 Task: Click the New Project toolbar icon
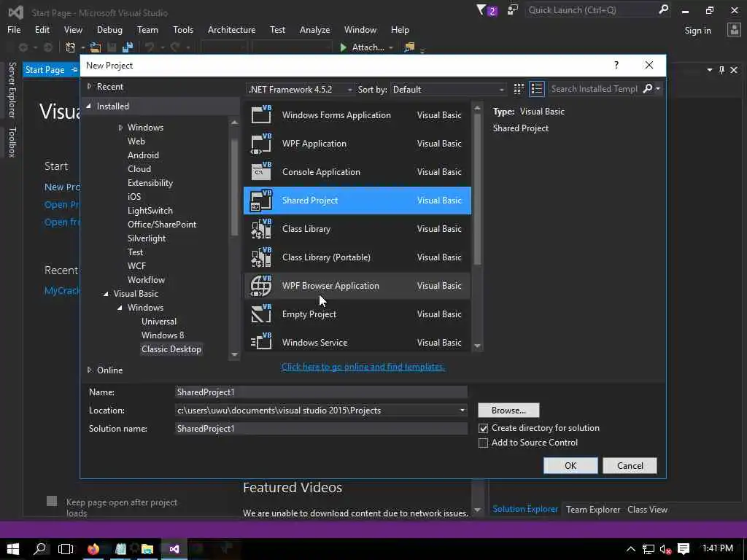[71, 47]
